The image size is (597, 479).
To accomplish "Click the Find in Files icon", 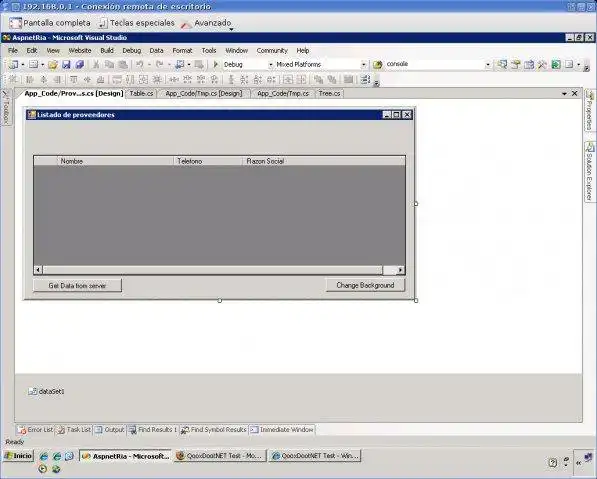I will pos(377,64).
